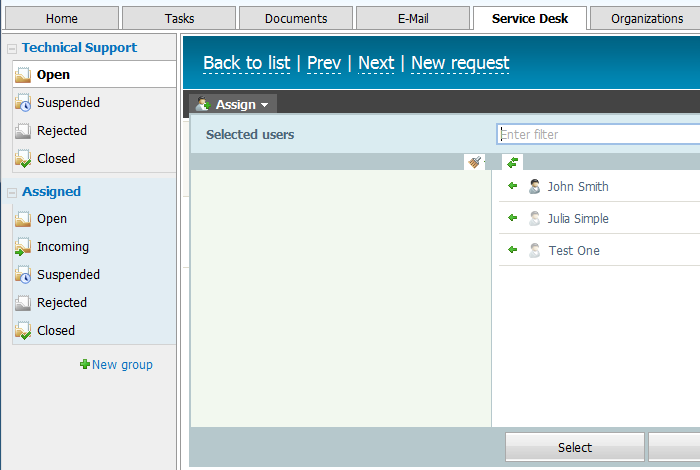Open the Organizations tab

point(646,18)
